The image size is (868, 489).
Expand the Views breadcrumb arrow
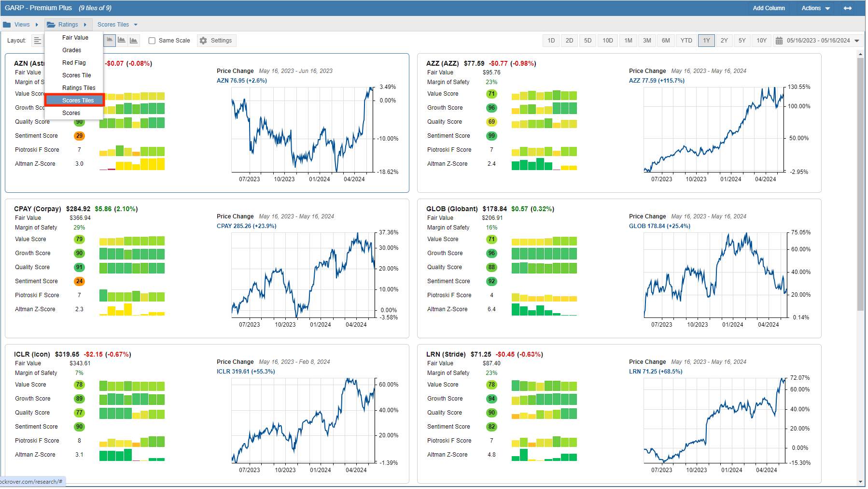tap(37, 25)
